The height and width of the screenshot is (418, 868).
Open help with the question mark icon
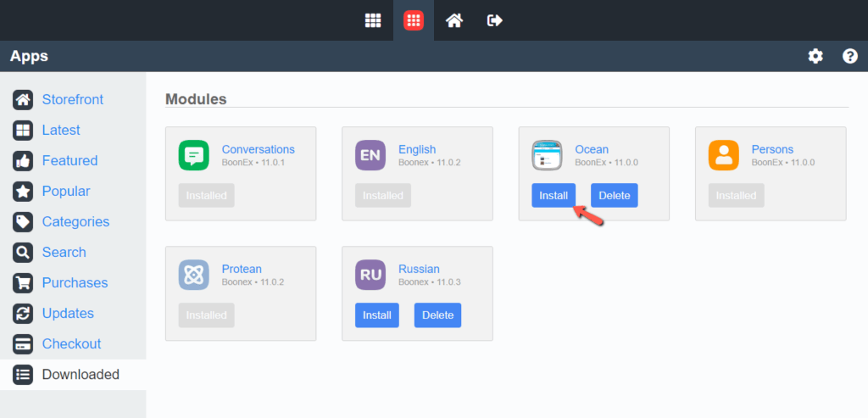pyautogui.click(x=849, y=56)
